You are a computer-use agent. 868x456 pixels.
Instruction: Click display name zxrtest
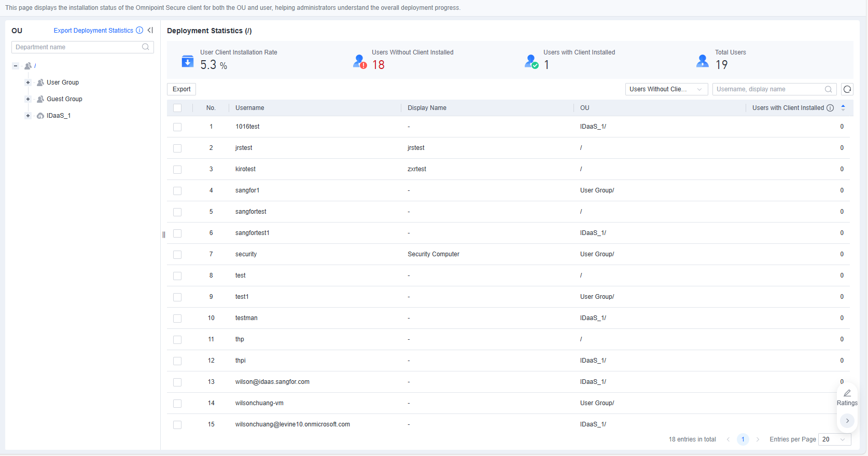[417, 169]
